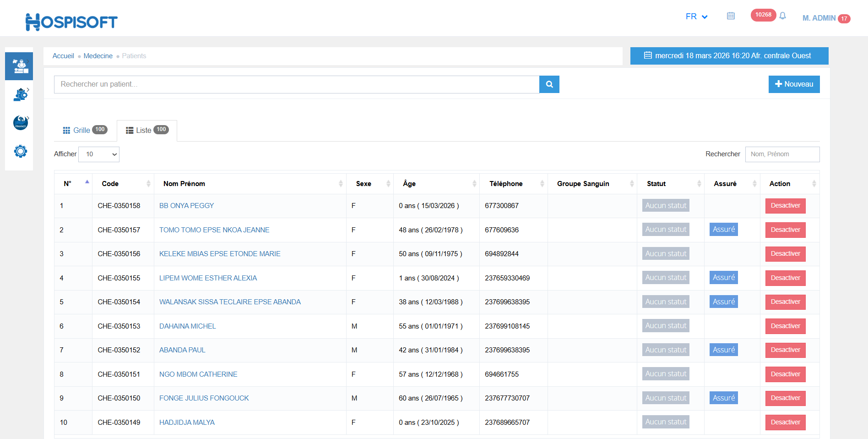Screen dimensions: 868x439
Task: Go to Accueil in the breadcrumb
Action: click(x=63, y=56)
